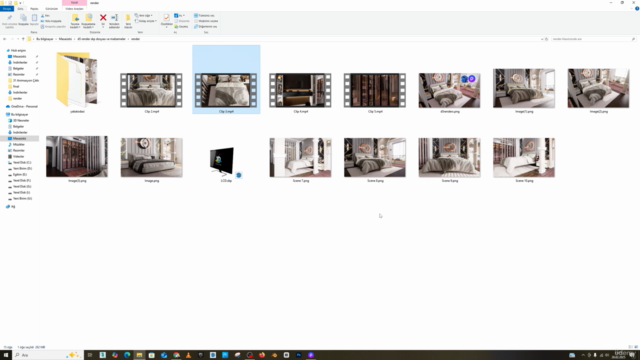The image size is (640, 360).
Task: Select the Image(3).png thumbnail
Action: (77, 157)
